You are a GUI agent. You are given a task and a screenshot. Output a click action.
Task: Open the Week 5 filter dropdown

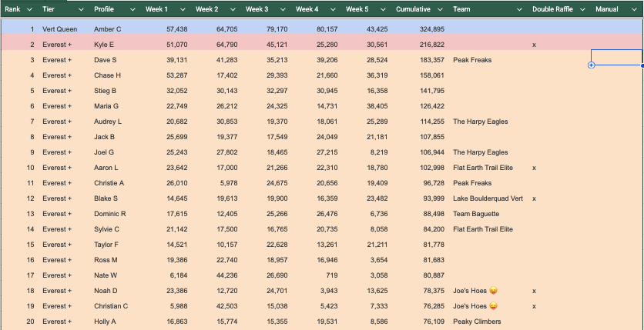[383, 9]
